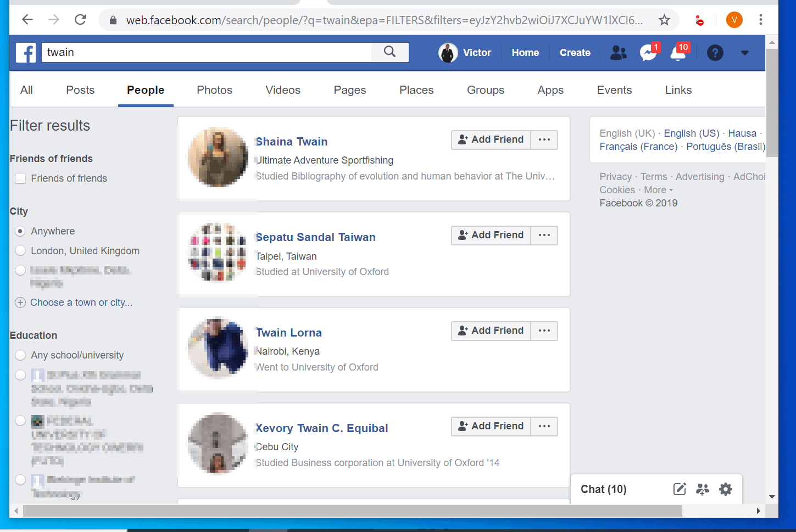Select Any school/university radio button

[20, 355]
